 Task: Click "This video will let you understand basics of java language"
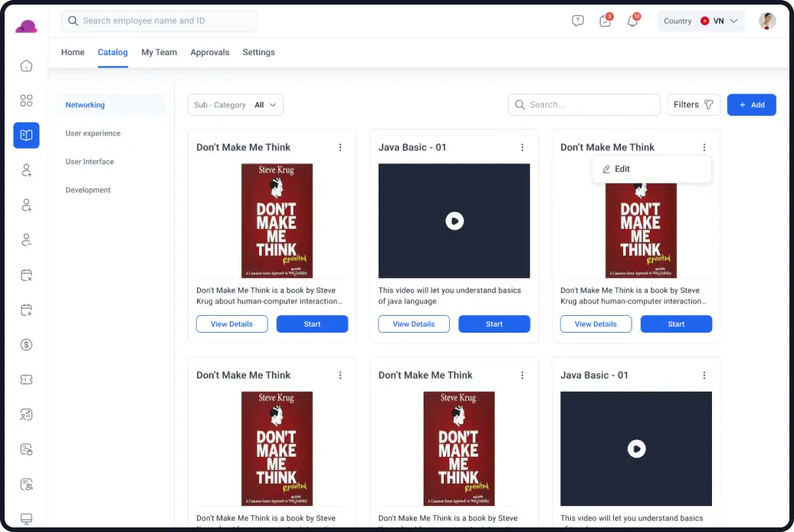[x=450, y=296]
